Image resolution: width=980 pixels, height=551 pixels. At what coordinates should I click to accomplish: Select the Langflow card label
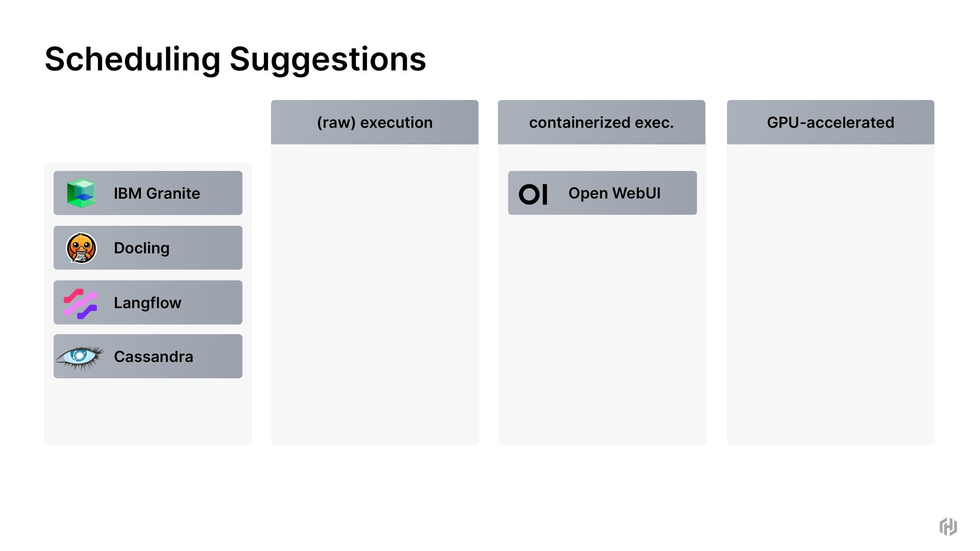click(148, 303)
